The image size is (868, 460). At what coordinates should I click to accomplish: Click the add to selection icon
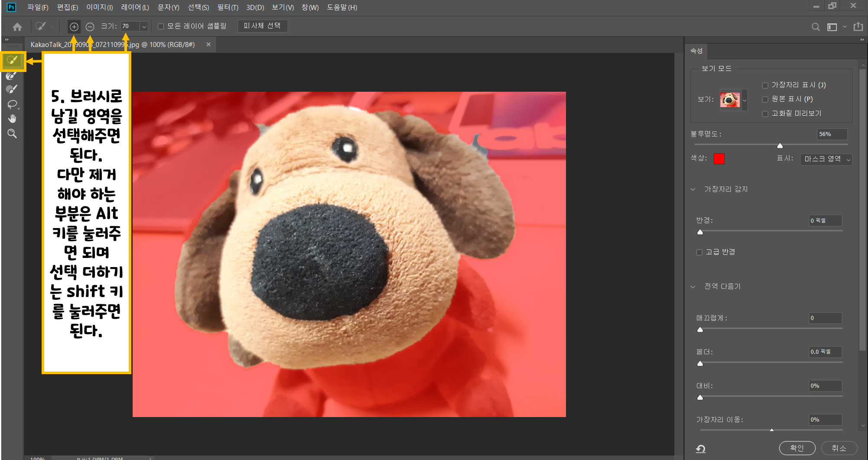pos(74,27)
